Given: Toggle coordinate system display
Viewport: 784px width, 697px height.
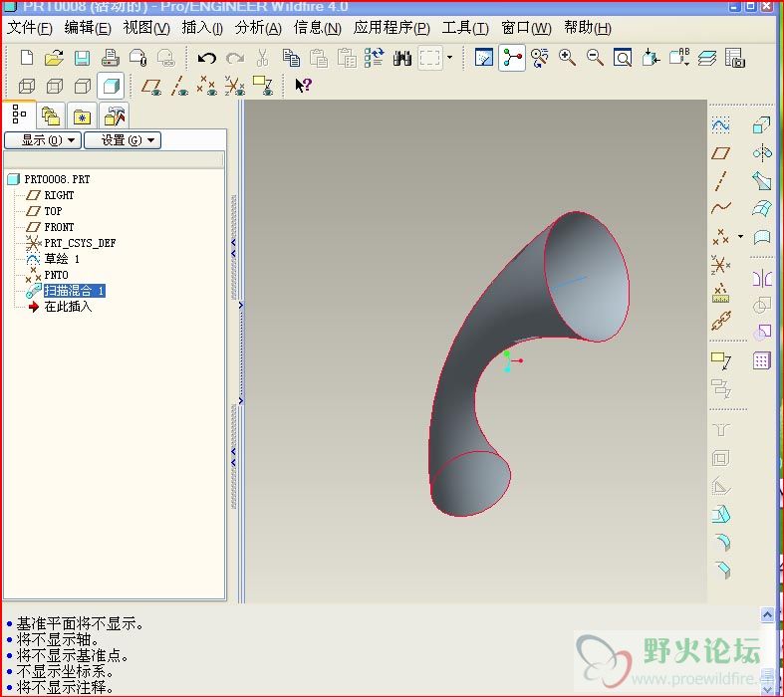Looking at the screenshot, I should [x=234, y=86].
